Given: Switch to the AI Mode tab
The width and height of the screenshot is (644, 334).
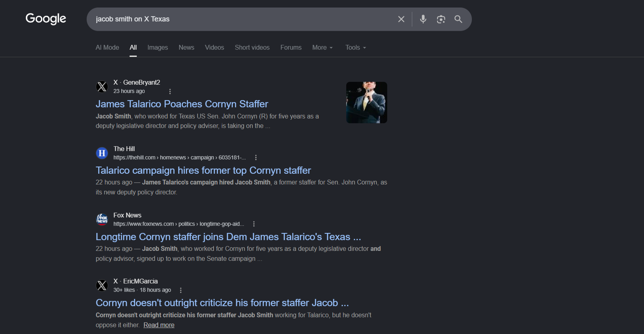Looking at the screenshot, I should click(x=107, y=47).
